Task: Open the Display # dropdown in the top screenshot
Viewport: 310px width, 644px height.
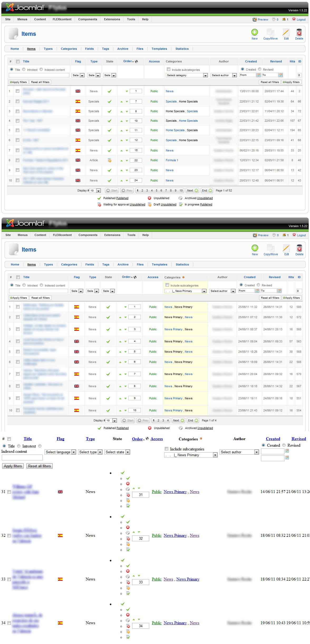Action: pyautogui.click(x=95, y=191)
